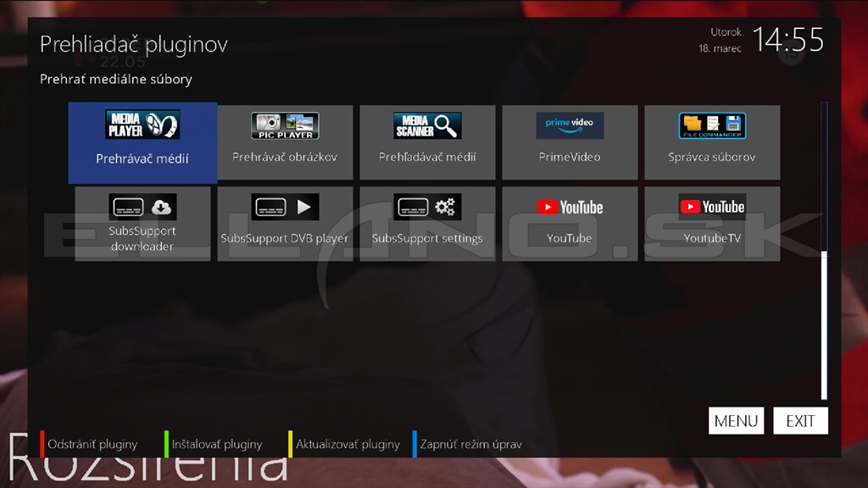Choose 'Odstrániť pluginy' red action

point(92,444)
